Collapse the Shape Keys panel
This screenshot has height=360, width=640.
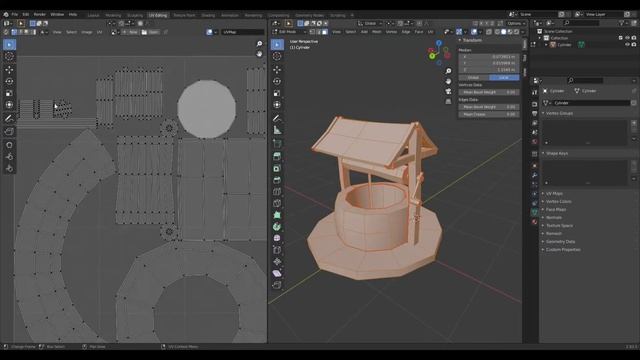(x=557, y=153)
